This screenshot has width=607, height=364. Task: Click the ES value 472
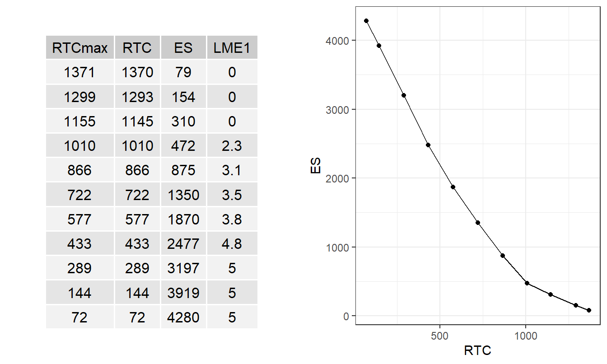pyautogui.click(x=183, y=145)
